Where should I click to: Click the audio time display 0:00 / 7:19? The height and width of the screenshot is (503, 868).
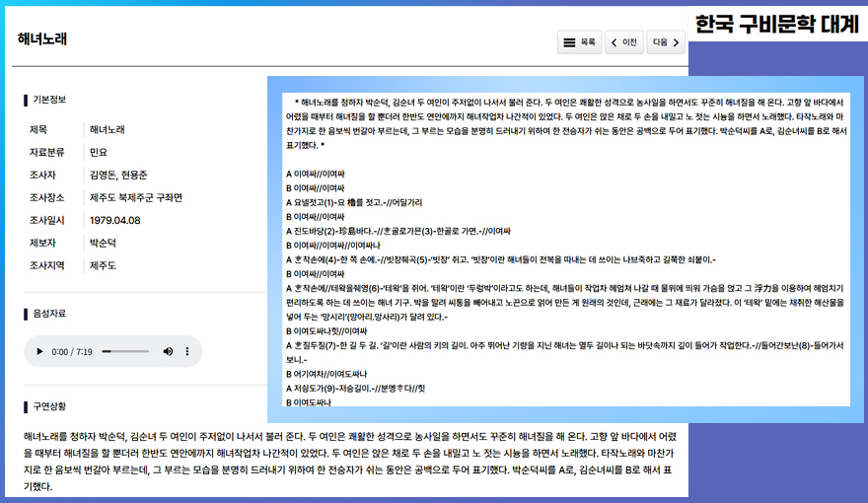(x=71, y=352)
